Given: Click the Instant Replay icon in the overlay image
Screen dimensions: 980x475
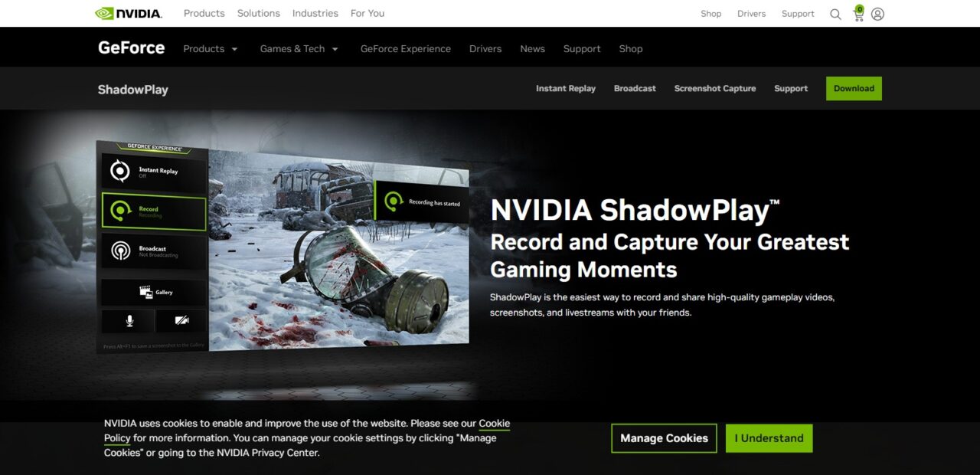Looking at the screenshot, I should coord(120,171).
